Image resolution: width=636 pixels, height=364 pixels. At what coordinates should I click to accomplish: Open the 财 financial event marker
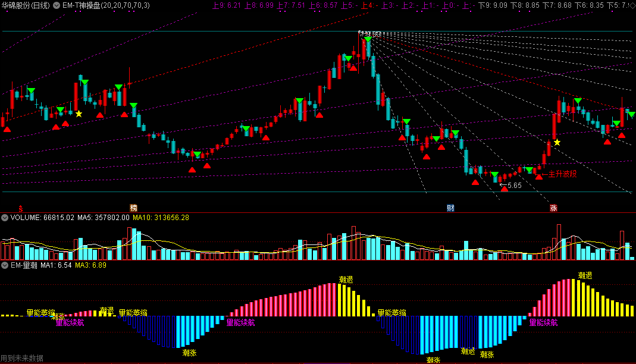450,208
